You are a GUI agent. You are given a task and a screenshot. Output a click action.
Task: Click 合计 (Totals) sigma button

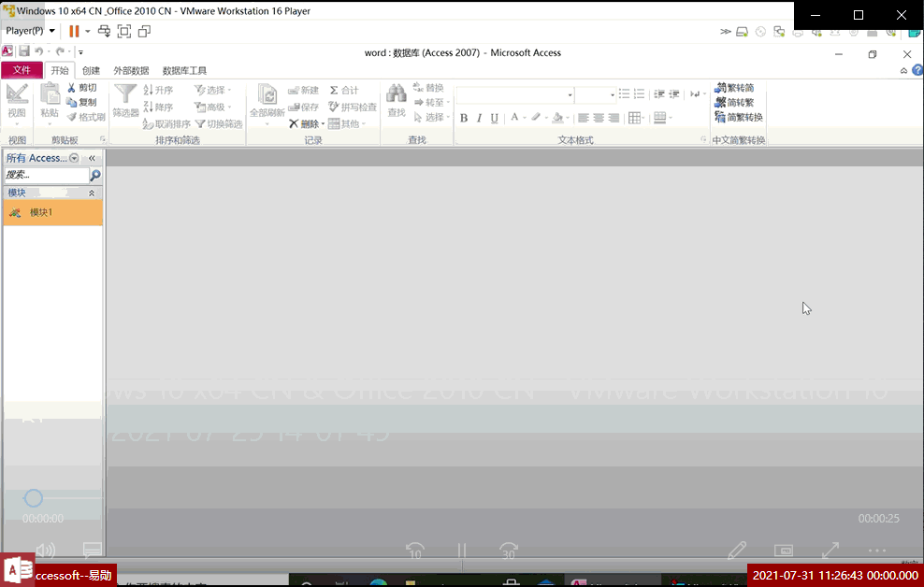344,90
